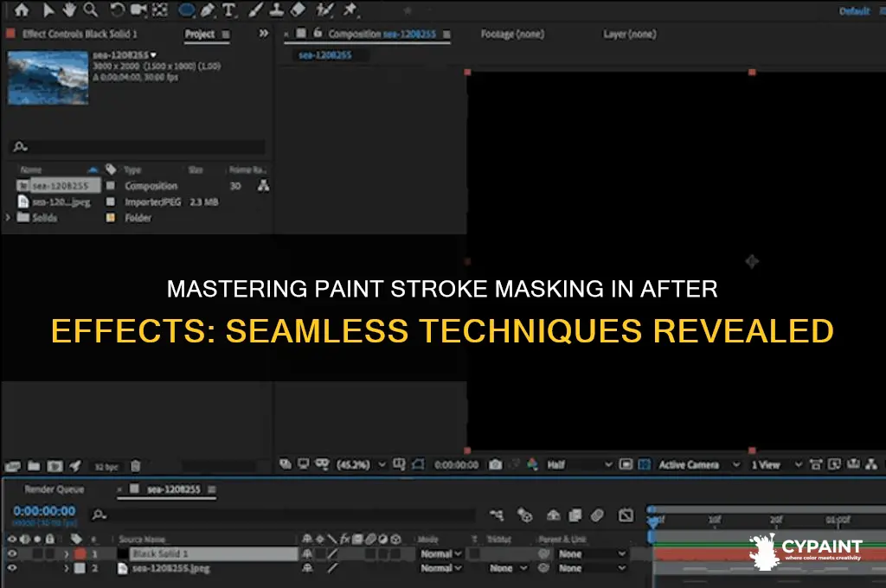The image size is (886, 588).
Task: Switch to the Render Queue tab
Action: point(55,489)
